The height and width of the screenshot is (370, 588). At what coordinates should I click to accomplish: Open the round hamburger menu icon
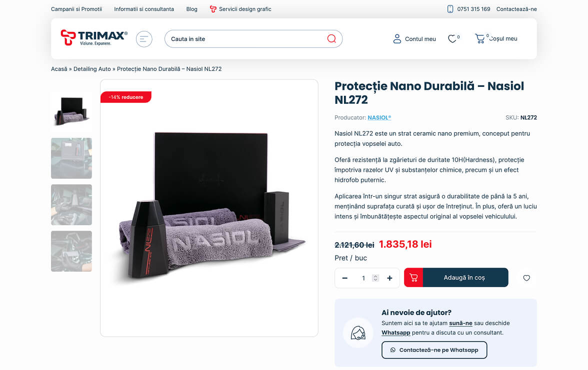144,39
